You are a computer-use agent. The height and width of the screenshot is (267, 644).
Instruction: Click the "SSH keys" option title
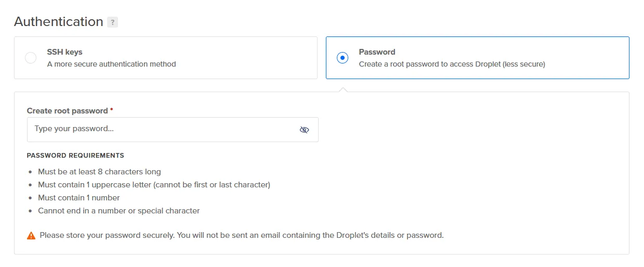point(64,52)
